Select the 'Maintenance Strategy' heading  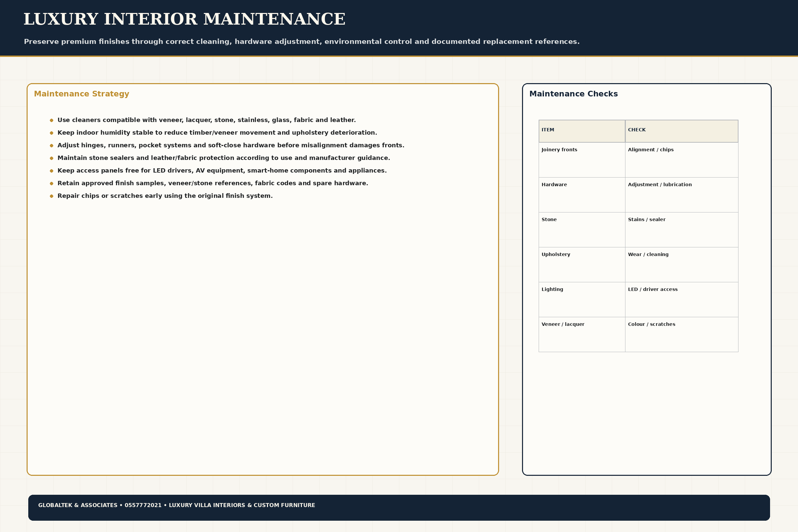81,94
